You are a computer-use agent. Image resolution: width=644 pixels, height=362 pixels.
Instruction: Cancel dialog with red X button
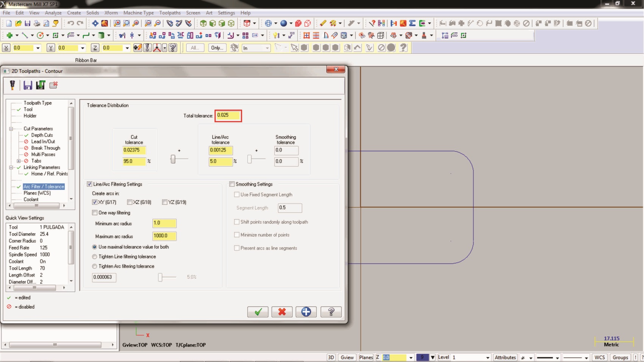click(x=282, y=312)
